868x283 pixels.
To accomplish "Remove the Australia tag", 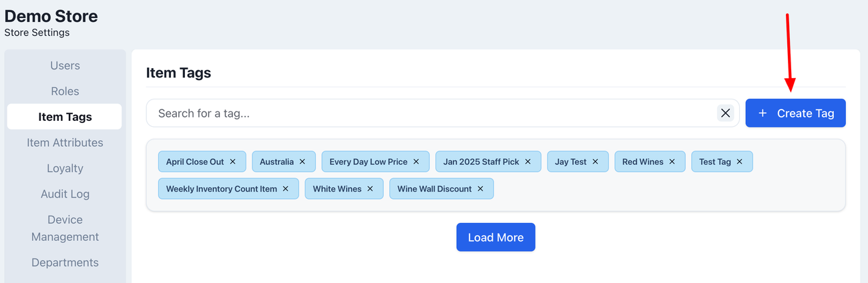I will tap(302, 162).
